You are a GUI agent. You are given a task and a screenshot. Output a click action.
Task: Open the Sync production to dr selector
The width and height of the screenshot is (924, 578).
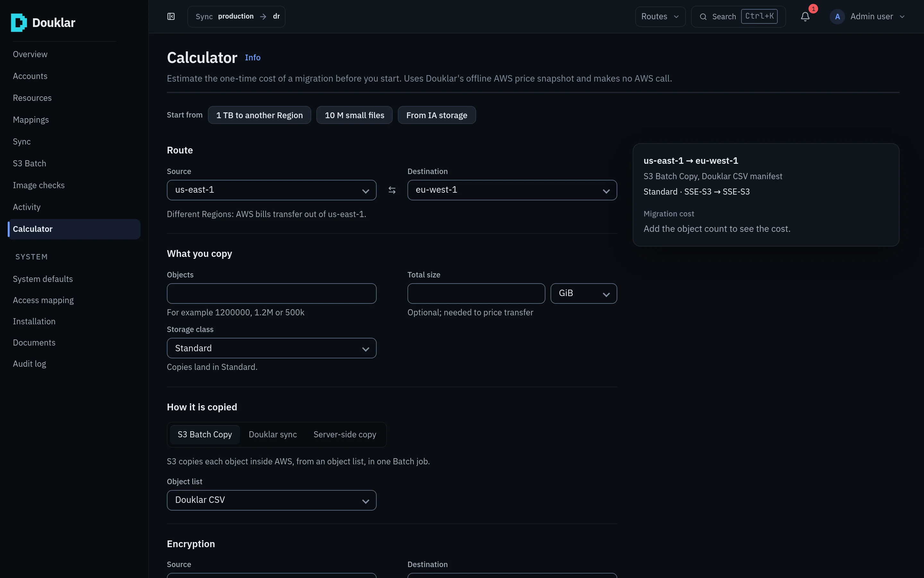click(236, 16)
